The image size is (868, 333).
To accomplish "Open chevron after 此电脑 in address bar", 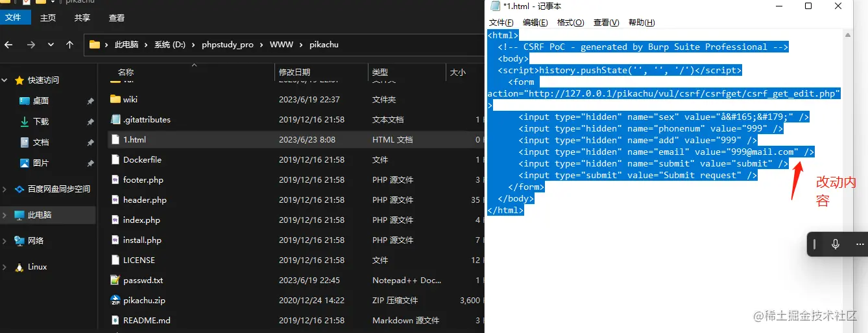I will click(x=146, y=45).
